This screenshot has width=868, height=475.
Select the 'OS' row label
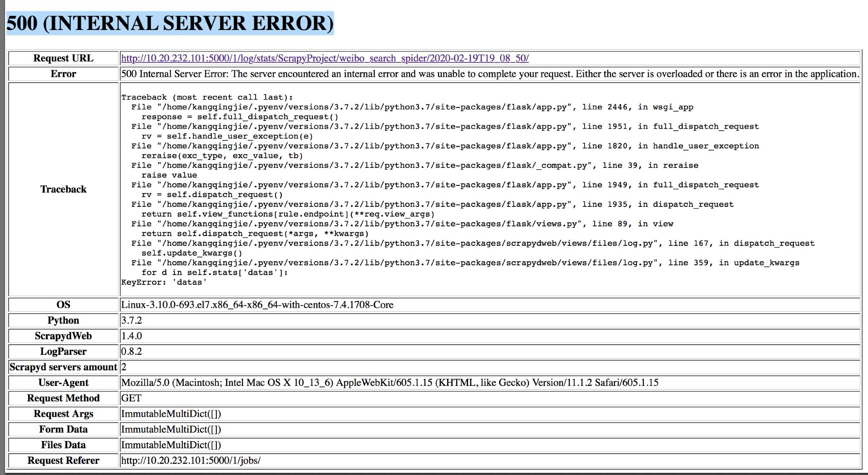[x=64, y=305]
